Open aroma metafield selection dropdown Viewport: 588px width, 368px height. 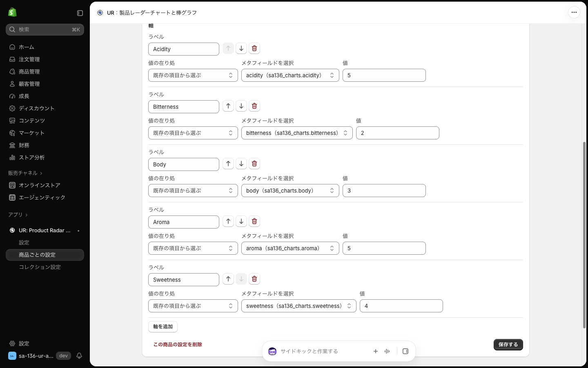pos(290,248)
